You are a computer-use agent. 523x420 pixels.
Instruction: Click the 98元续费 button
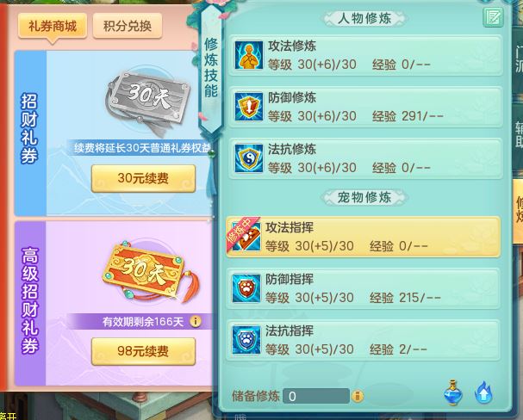coord(143,351)
